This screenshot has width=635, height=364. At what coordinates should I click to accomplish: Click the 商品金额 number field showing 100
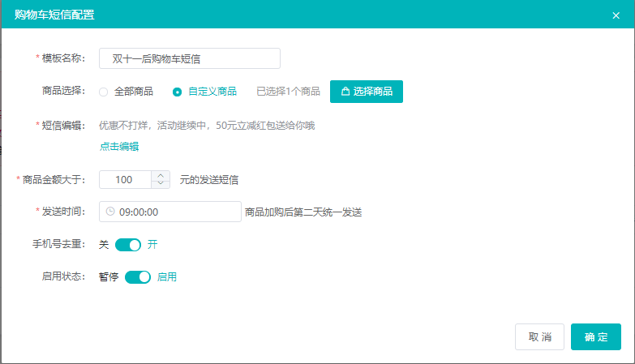coord(125,179)
